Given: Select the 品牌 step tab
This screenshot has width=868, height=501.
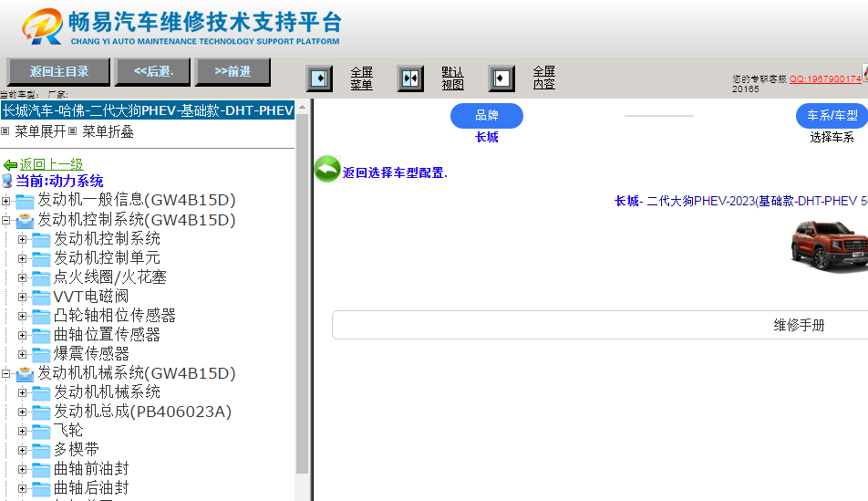Looking at the screenshot, I should coord(487,116).
